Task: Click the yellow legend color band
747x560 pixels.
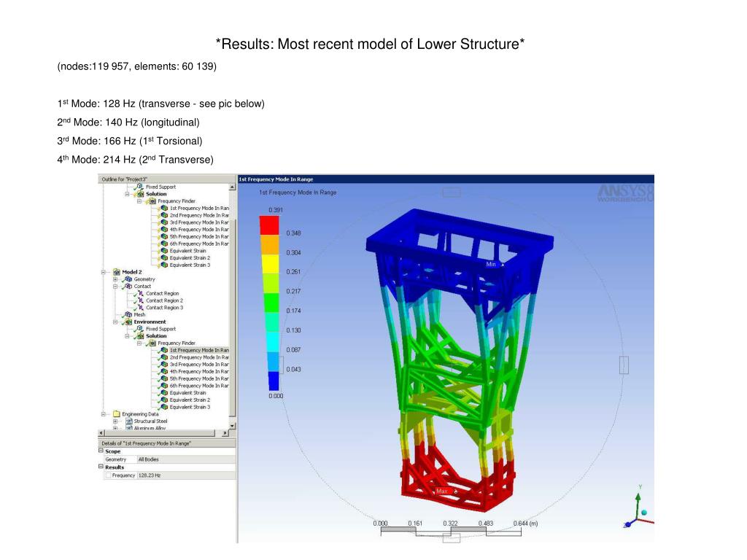Action: [x=269, y=264]
